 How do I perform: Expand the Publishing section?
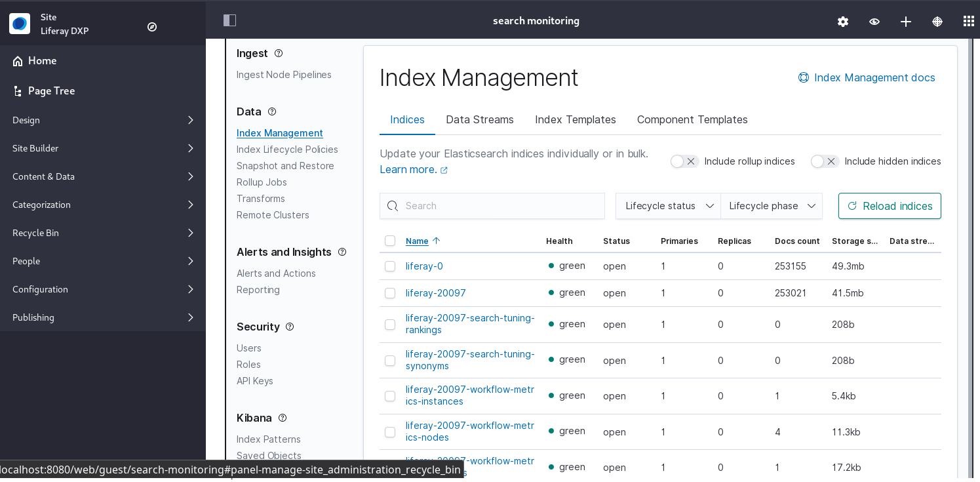(x=103, y=317)
